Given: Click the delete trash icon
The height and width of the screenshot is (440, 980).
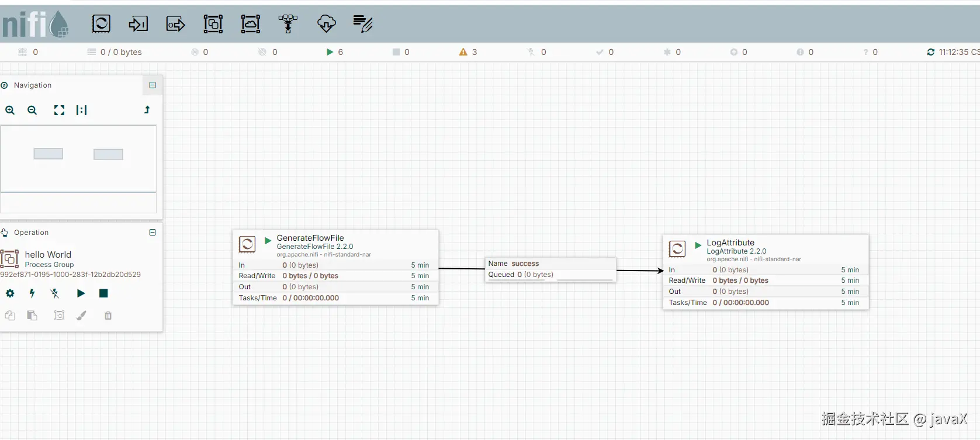Looking at the screenshot, I should pos(108,316).
